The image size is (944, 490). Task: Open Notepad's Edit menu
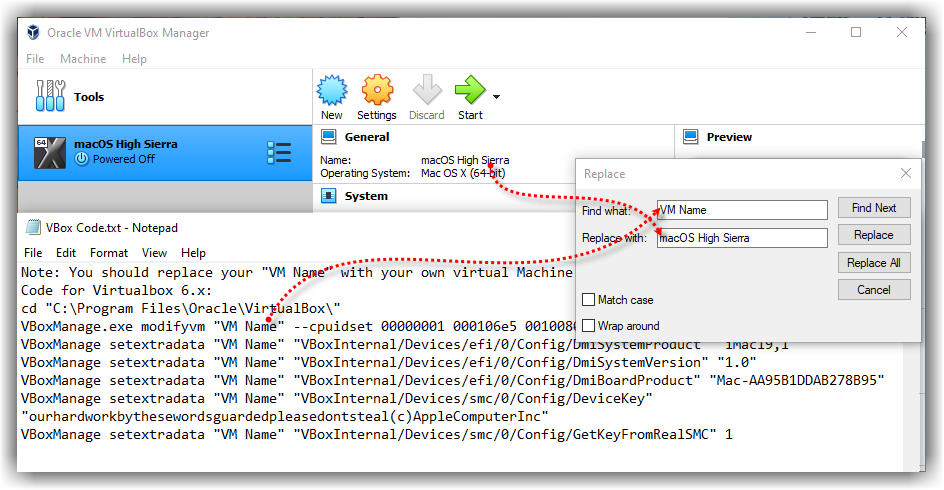tap(66, 253)
